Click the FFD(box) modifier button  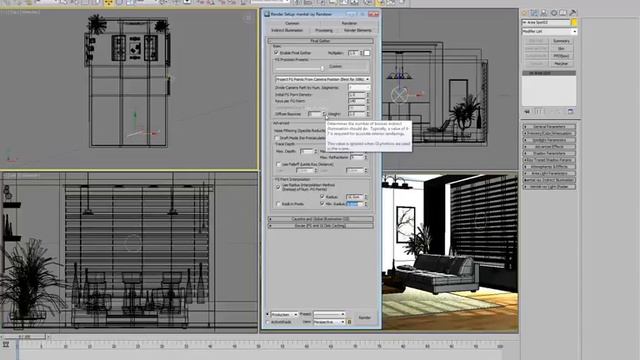[x=561, y=56]
